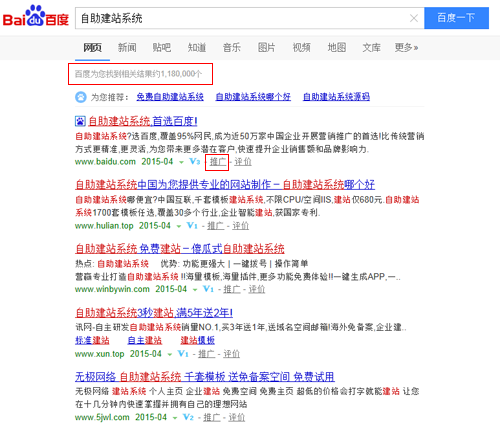This screenshot has width=500, height=426.
Task: Expand the dropdown arrow on hulian.top result
Action: coord(179,226)
